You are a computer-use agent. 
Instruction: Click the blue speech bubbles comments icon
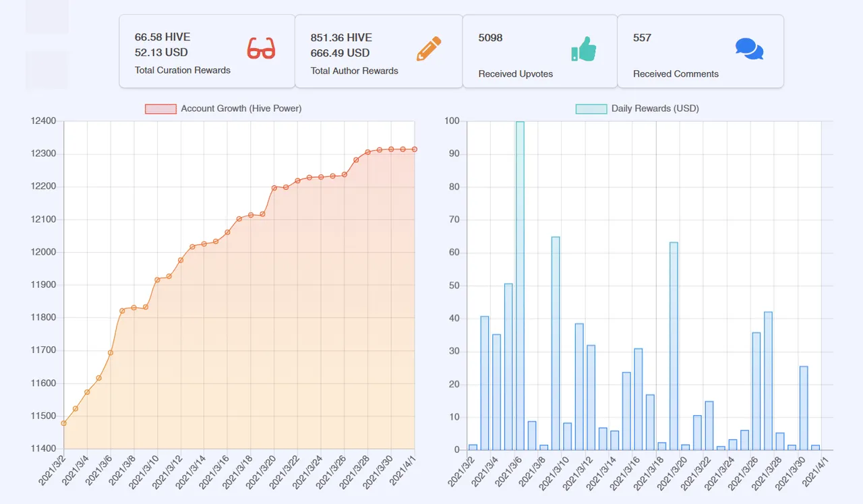tap(749, 49)
